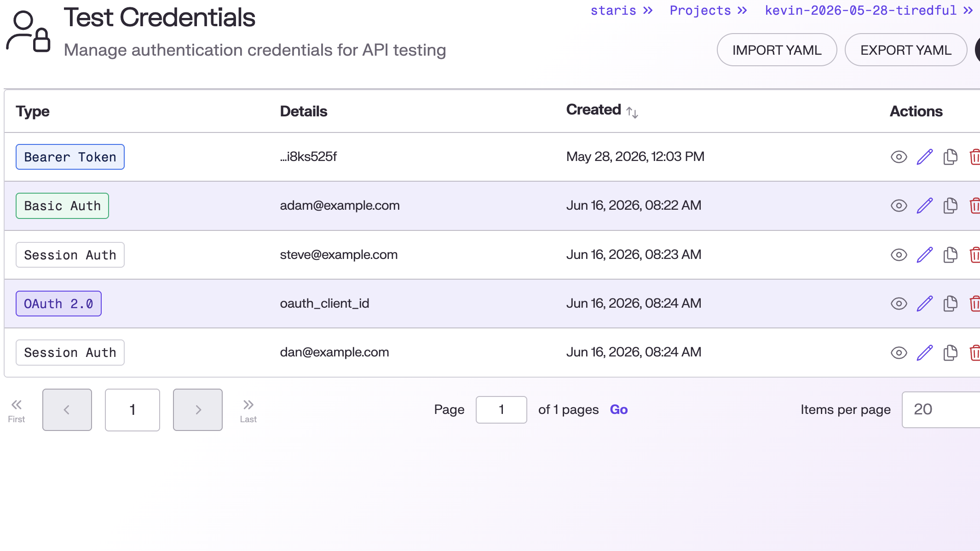
Task: Select the adam@example.com details cell
Action: (340, 206)
